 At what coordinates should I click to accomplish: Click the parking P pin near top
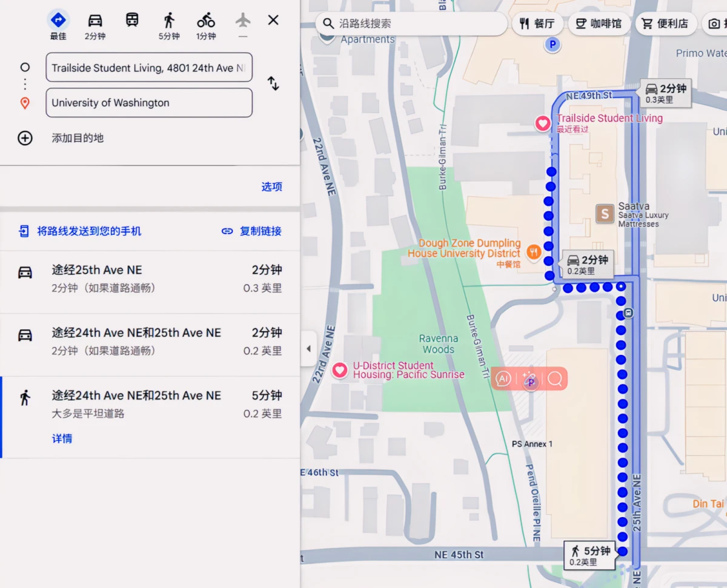[552, 44]
